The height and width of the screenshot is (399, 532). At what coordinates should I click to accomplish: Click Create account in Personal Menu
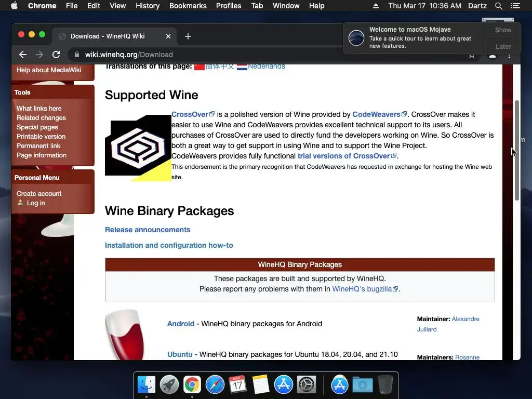coord(39,193)
